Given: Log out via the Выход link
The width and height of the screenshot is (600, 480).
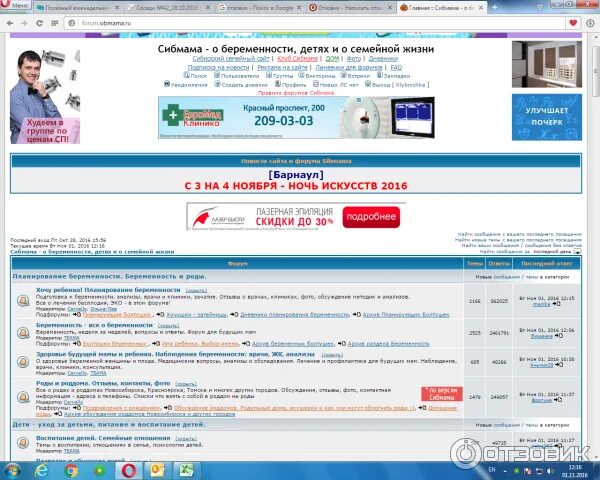Looking at the screenshot, I should point(397,85).
